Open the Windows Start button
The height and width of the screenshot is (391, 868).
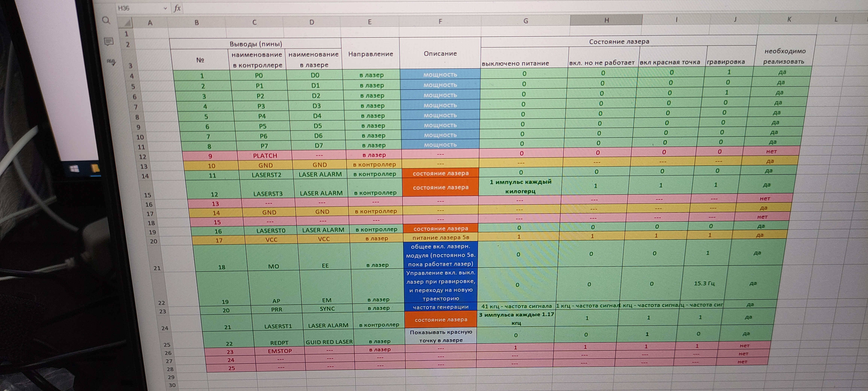coord(75,168)
